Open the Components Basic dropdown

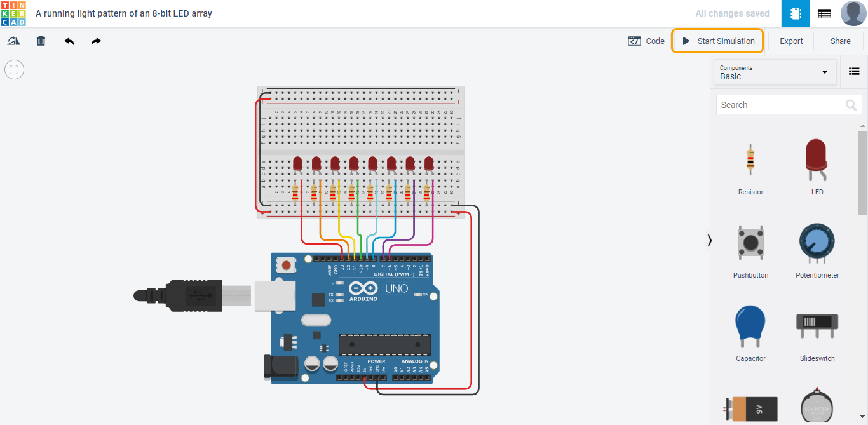point(774,72)
